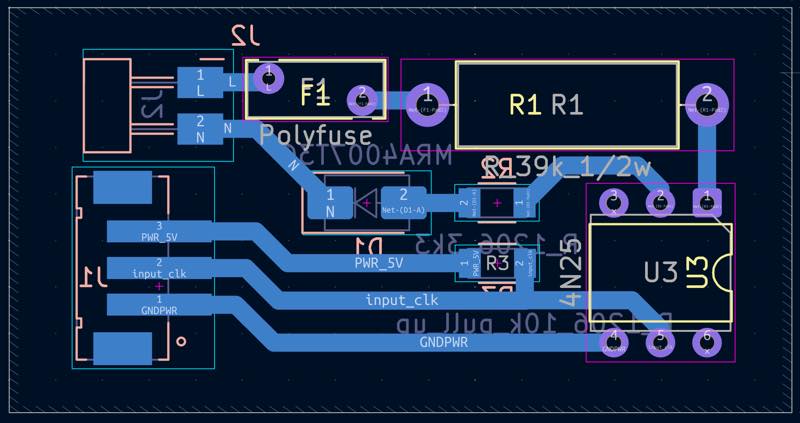Select pad 2 of resistor R1

(x=707, y=104)
